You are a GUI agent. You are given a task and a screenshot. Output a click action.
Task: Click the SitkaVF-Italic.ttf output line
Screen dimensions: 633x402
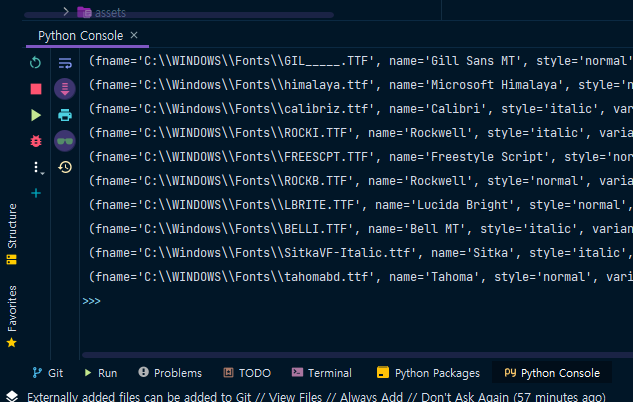pyautogui.click(x=360, y=253)
